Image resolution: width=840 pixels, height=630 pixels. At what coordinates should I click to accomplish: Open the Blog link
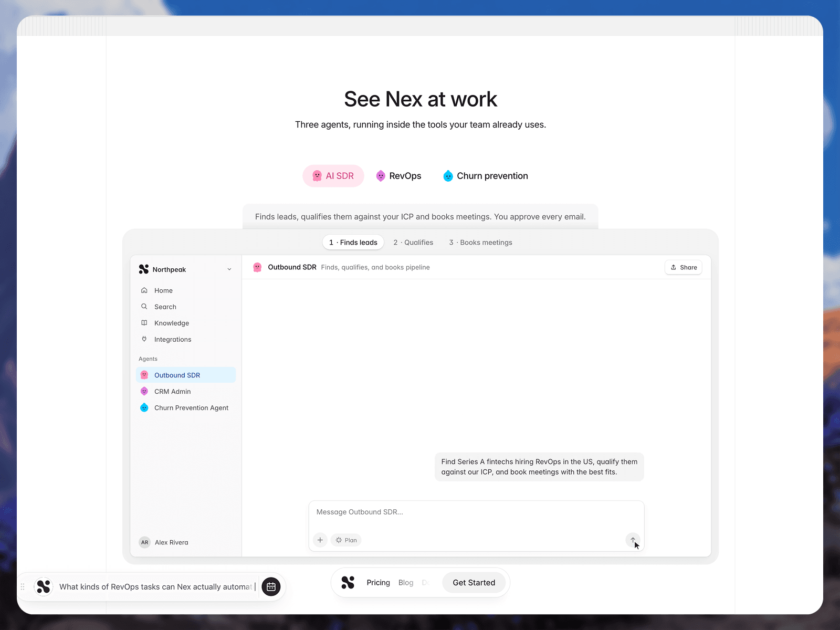406,583
